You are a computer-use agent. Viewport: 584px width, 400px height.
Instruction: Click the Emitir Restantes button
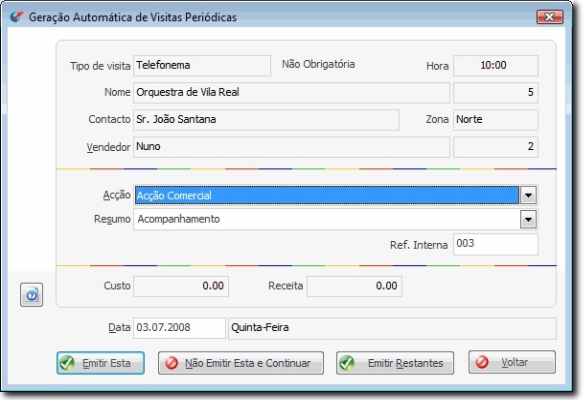point(395,363)
